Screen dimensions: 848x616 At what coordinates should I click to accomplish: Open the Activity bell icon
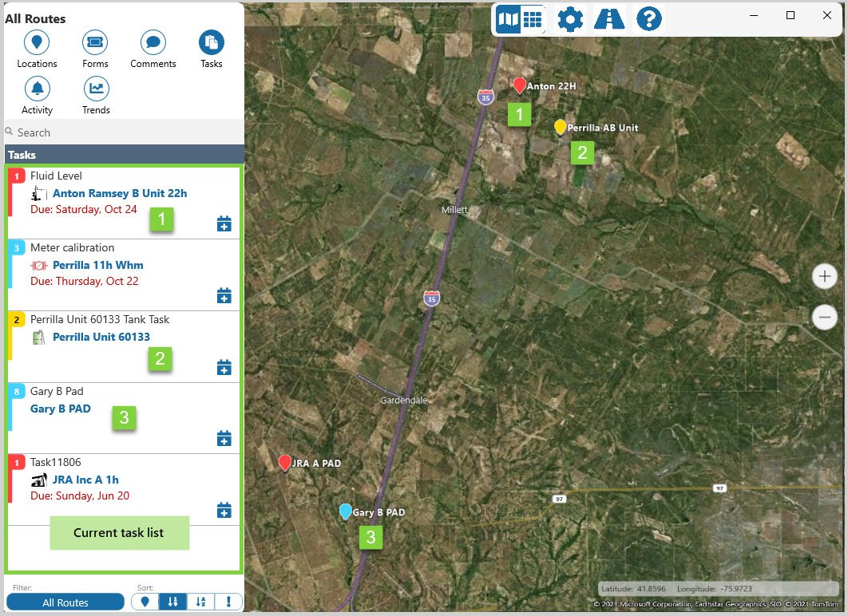(x=37, y=89)
